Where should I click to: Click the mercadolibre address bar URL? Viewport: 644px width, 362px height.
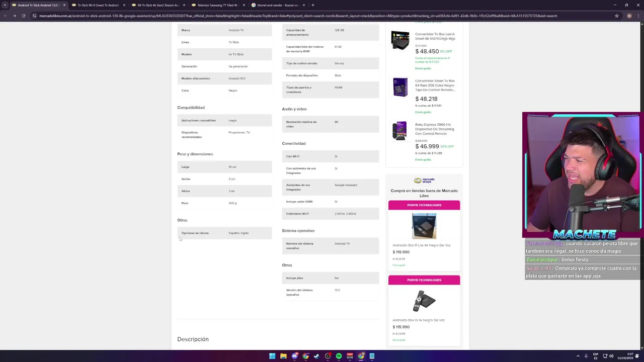pos(298,16)
